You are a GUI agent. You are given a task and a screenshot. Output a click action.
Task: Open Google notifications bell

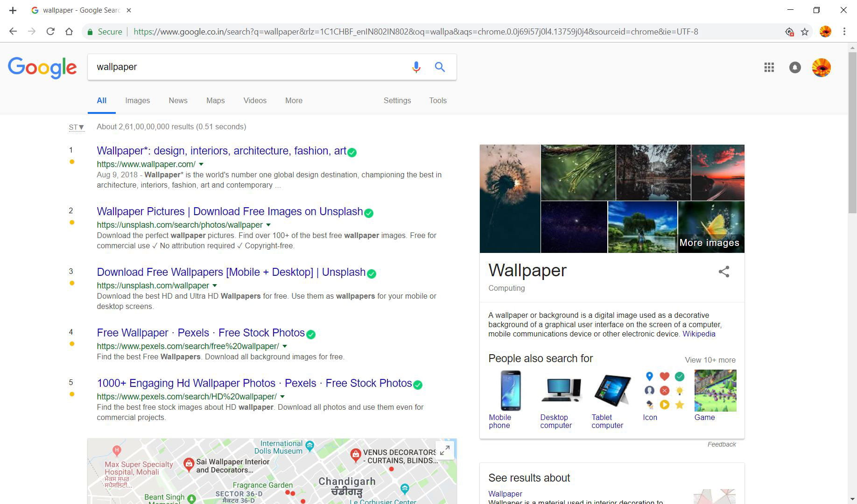pos(795,68)
